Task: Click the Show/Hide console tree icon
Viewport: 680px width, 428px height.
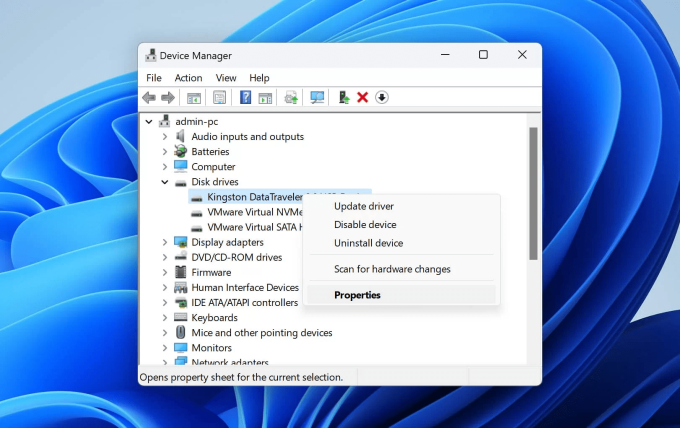Action: tap(194, 97)
